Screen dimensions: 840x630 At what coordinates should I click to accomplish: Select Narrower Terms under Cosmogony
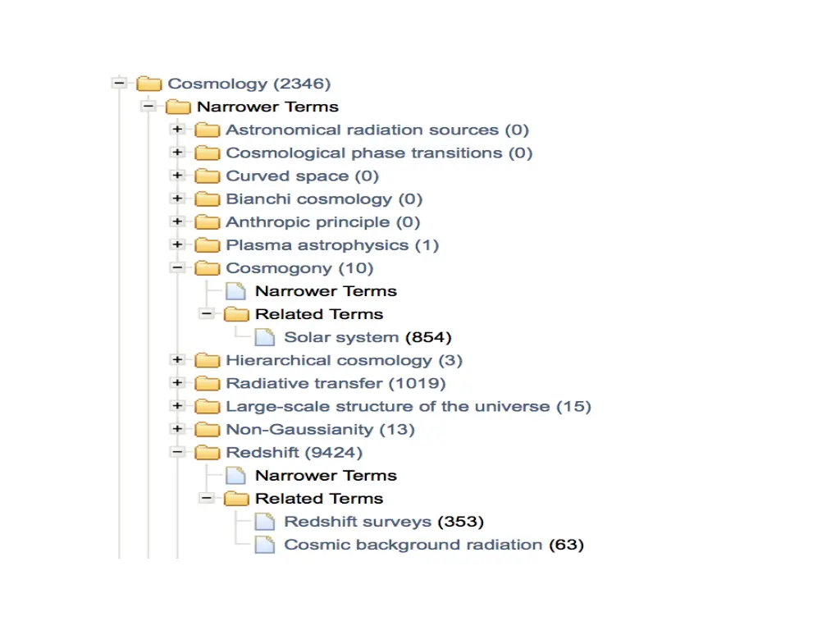pyautogui.click(x=326, y=291)
